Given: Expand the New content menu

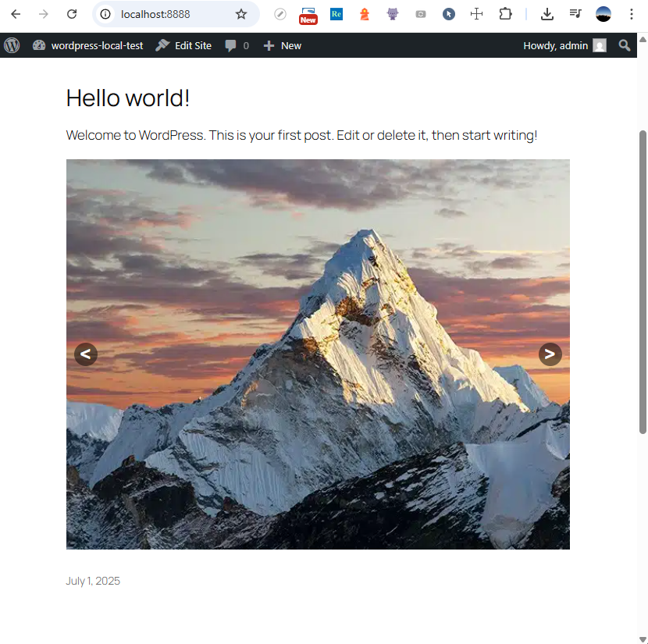Looking at the screenshot, I should click(x=282, y=45).
